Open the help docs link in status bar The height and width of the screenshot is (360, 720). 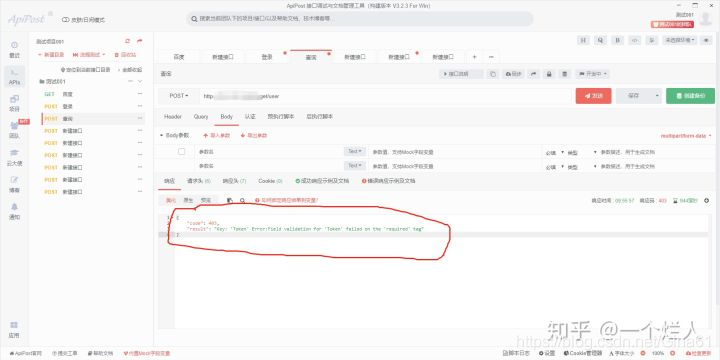coord(100,354)
